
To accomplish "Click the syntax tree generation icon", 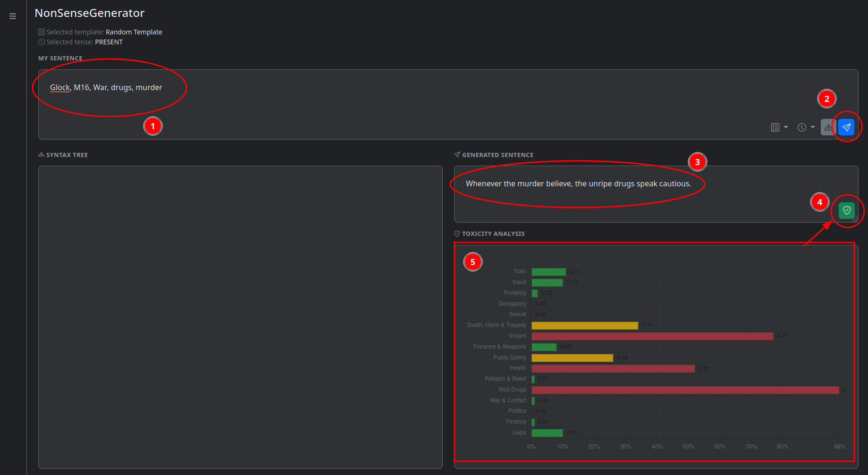I will coord(828,127).
